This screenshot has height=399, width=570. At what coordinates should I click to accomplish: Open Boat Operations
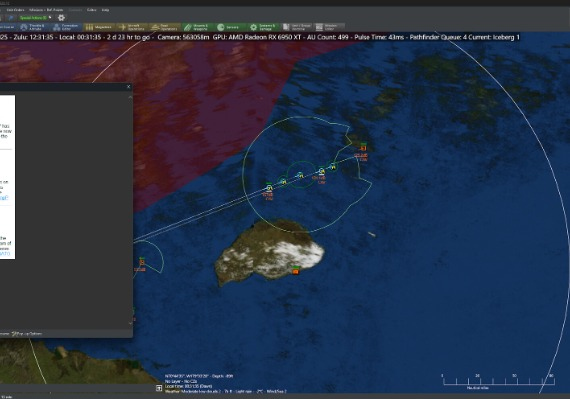pos(165,27)
